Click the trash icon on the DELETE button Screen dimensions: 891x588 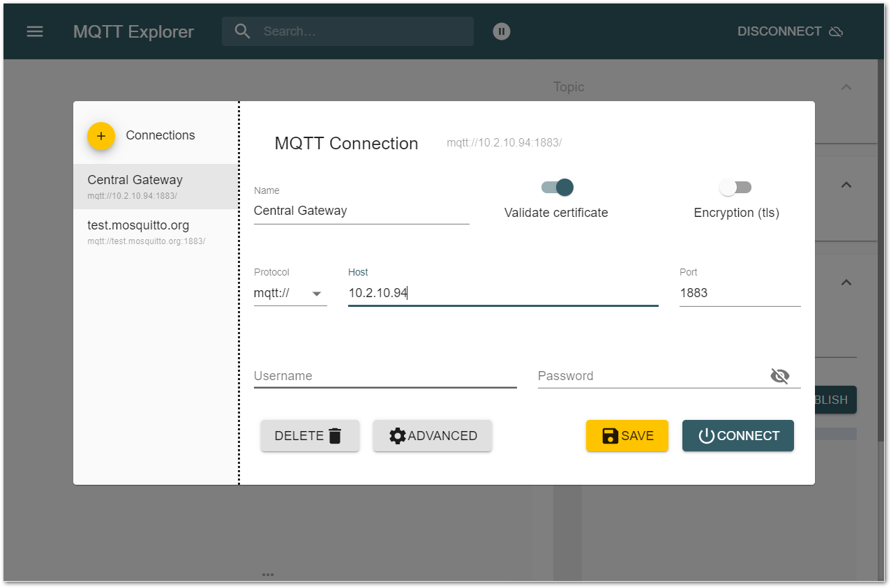point(336,435)
